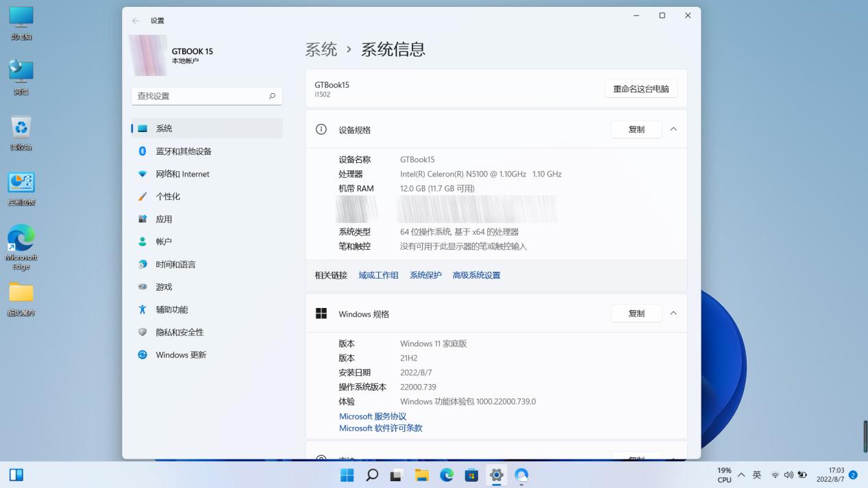Image resolution: width=868 pixels, height=488 pixels.
Task: Expand the bottom 支持 section
Action: point(673,458)
